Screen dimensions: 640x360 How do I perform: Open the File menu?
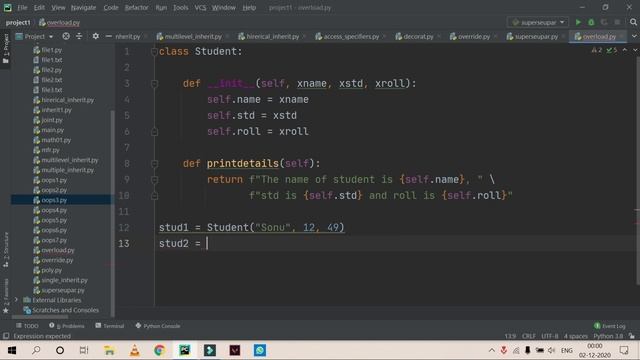point(22,7)
